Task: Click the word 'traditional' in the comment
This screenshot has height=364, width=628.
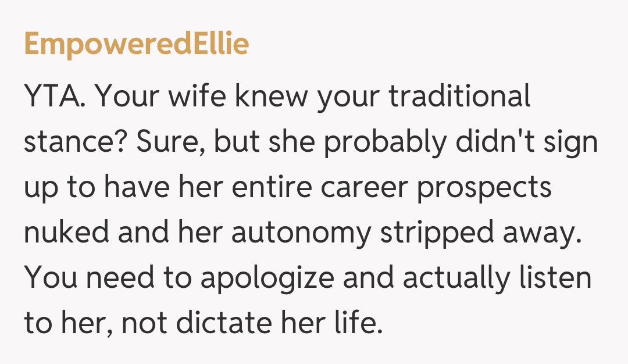Action: (459, 97)
